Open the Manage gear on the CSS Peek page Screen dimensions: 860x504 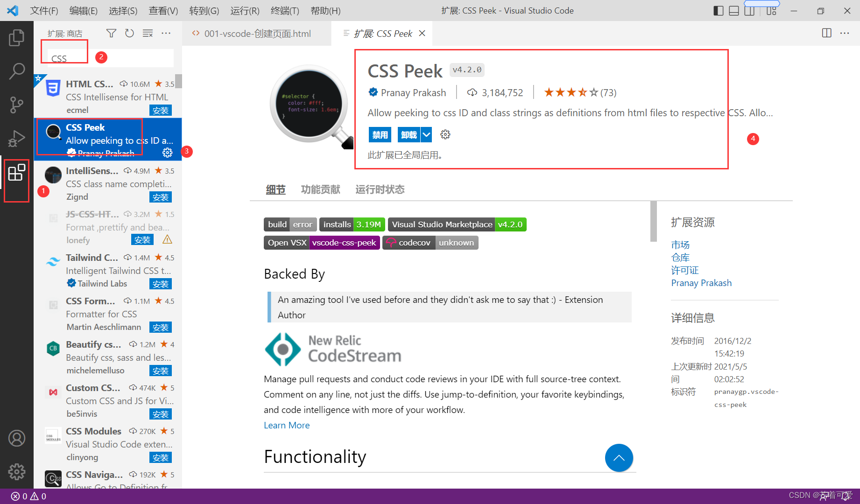pos(444,134)
